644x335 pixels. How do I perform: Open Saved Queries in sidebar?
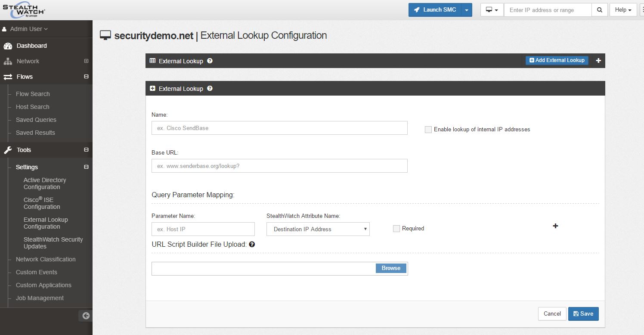point(36,120)
